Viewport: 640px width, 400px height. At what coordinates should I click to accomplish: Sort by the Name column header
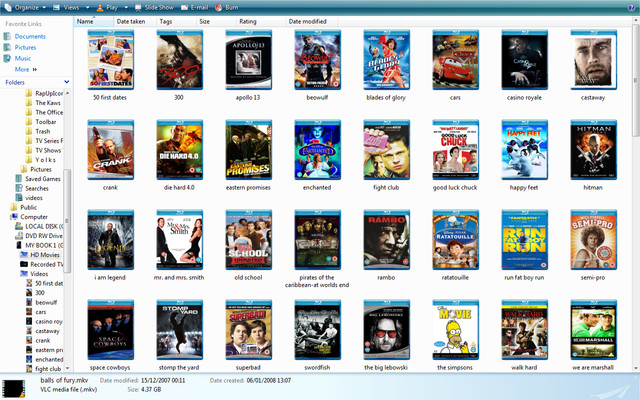(93, 22)
